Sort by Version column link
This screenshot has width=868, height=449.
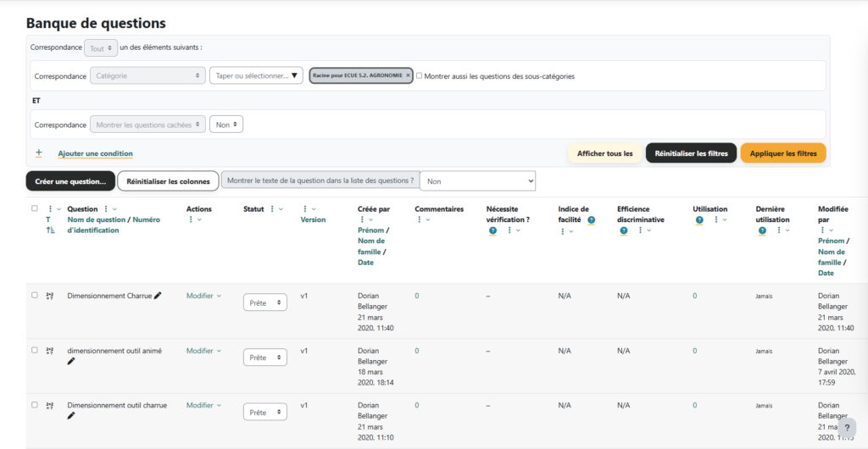click(x=313, y=219)
